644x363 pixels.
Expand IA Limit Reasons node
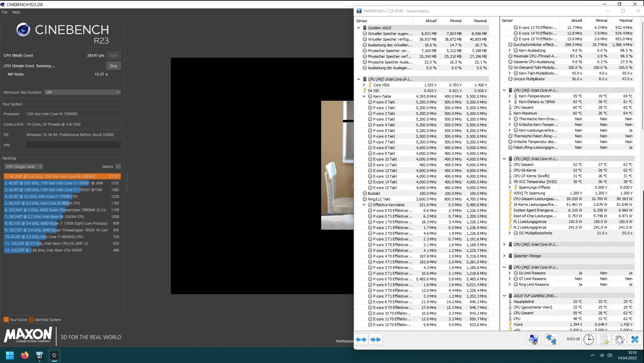pos(509,273)
